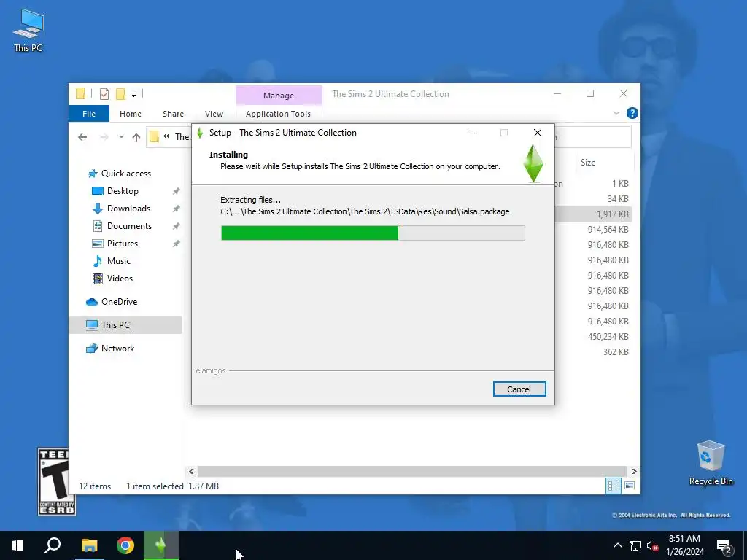Close the Setup installer window
The width and height of the screenshot is (747, 560).
[x=538, y=133]
